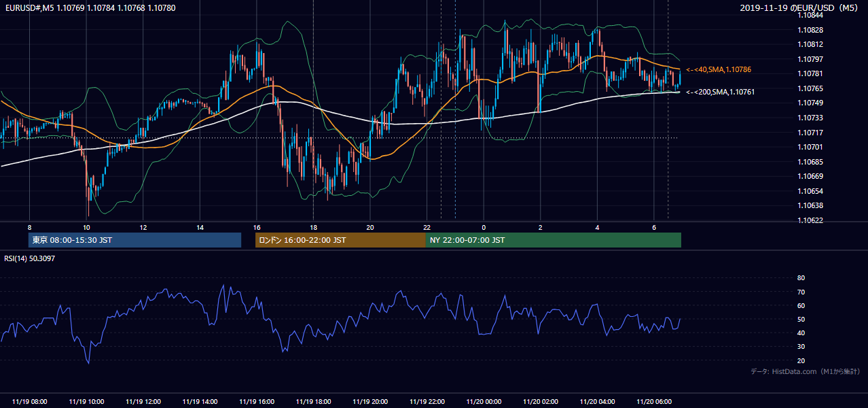Click price axis label 1.10622
868x408 pixels.
point(811,220)
